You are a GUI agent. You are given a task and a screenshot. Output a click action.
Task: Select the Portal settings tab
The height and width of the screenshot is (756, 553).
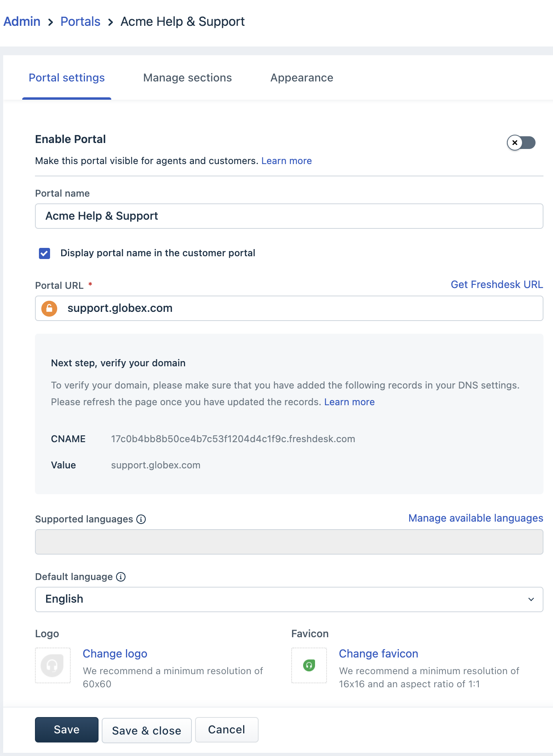(67, 78)
